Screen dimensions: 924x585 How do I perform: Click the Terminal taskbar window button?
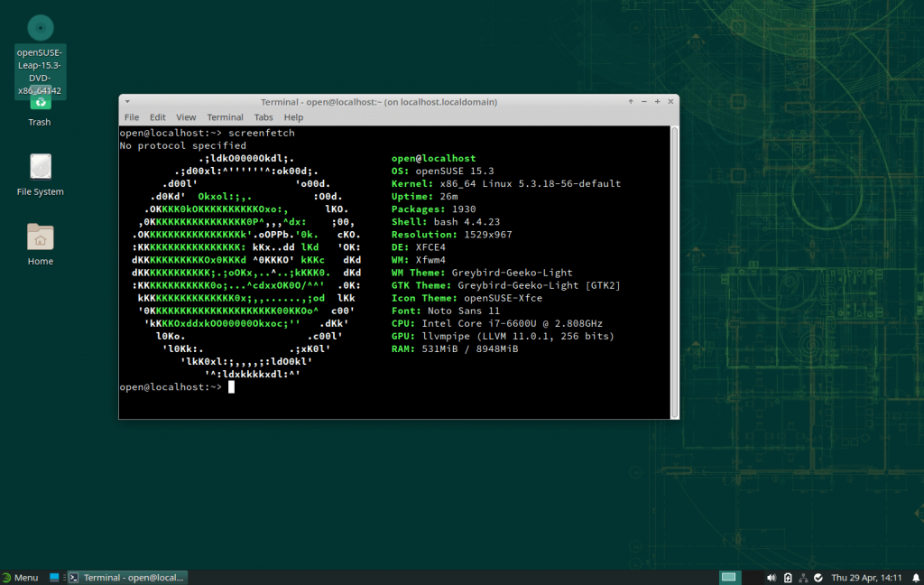pos(127,578)
